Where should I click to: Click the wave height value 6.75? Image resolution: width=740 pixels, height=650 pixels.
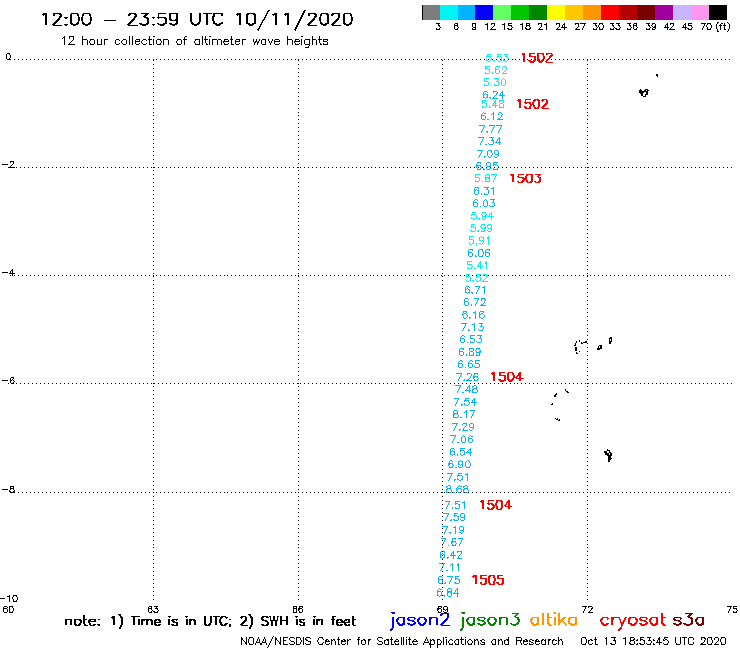tap(449, 580)
